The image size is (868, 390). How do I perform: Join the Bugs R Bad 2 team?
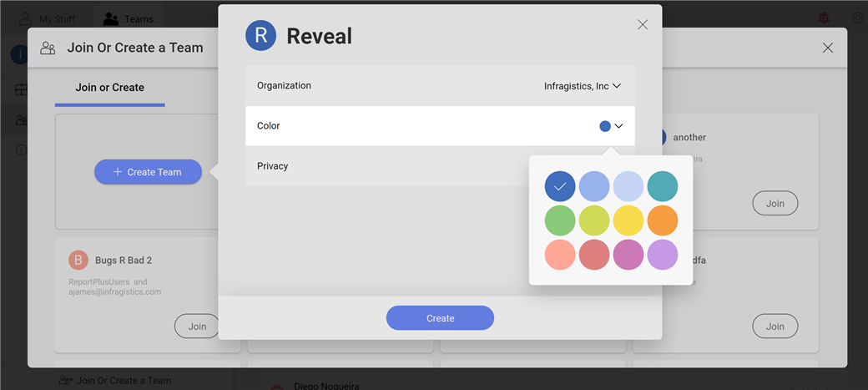point(197,327)
